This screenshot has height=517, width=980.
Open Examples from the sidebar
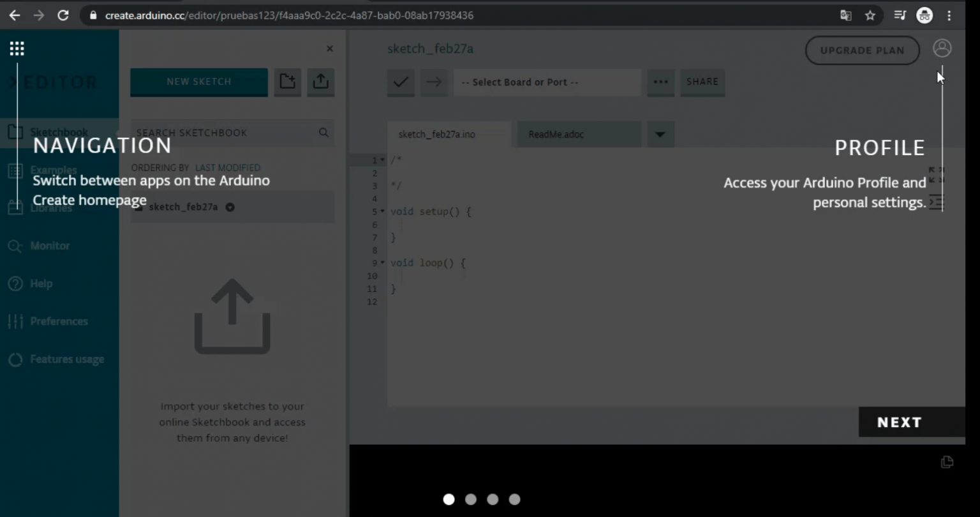(x=15, y=170)
